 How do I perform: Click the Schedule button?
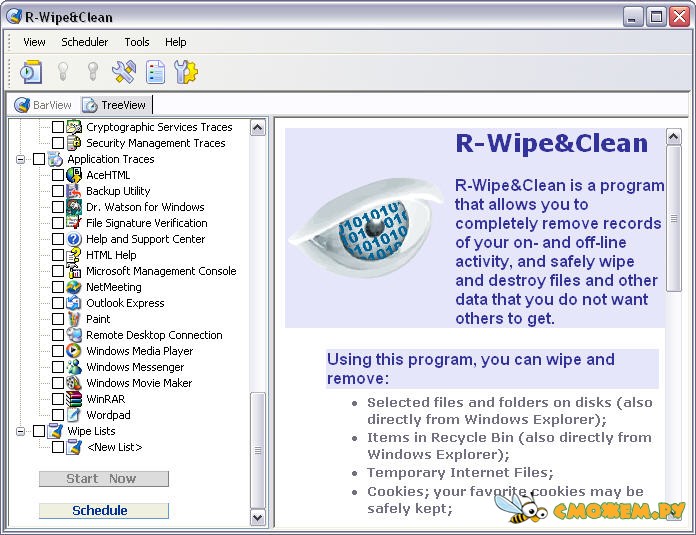pos(104,511)
